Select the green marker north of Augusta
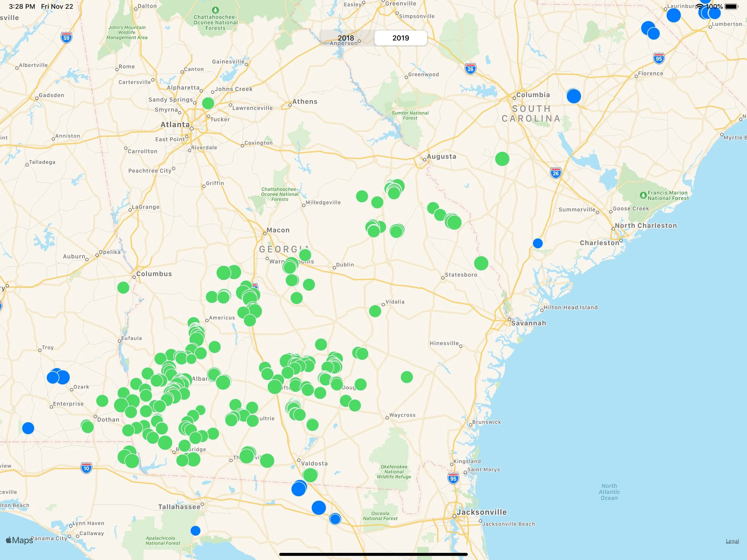747x560 pixels. [502, 159]
